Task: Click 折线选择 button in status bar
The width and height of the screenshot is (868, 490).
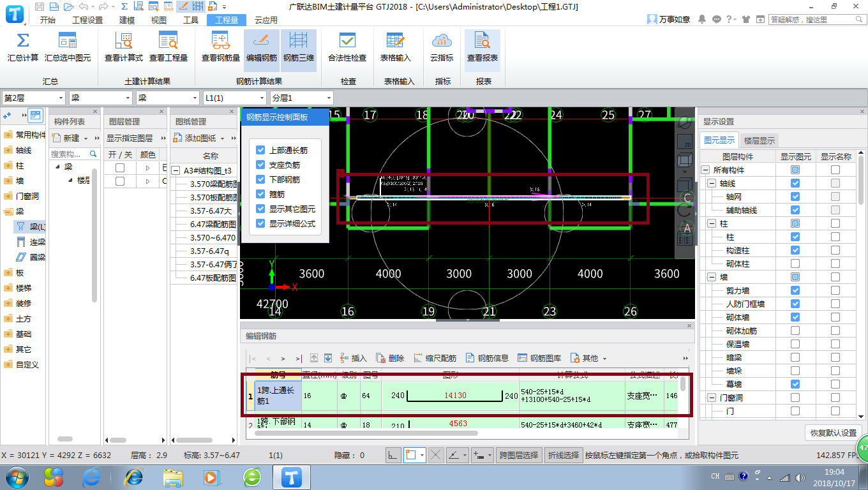Action: tap(564, 455)
